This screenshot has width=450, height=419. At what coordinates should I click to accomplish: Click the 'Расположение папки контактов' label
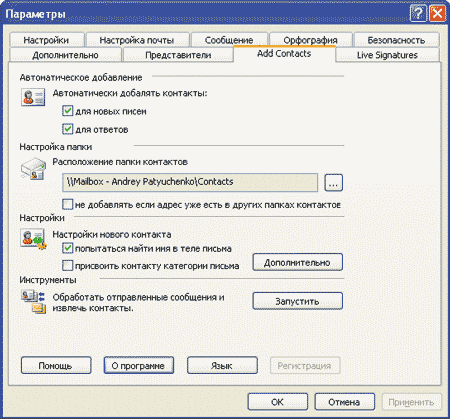(x=120, y=162)
